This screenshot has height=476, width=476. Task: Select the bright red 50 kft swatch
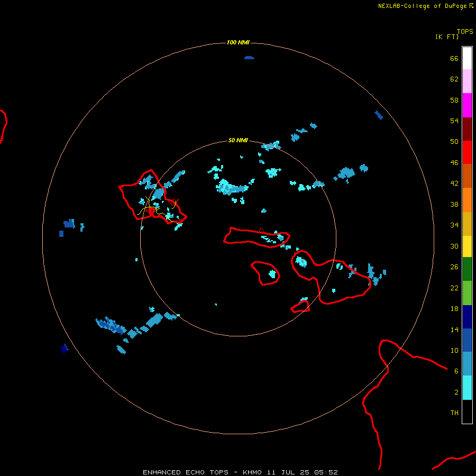(467, 152)
